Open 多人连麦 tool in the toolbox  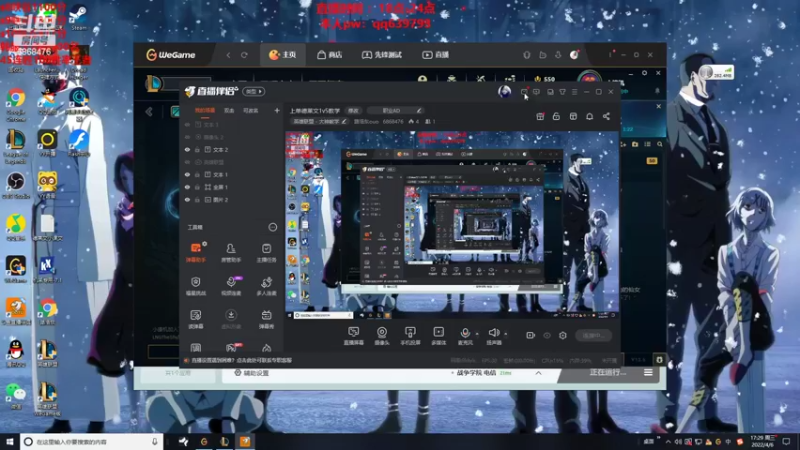point(266,286)
